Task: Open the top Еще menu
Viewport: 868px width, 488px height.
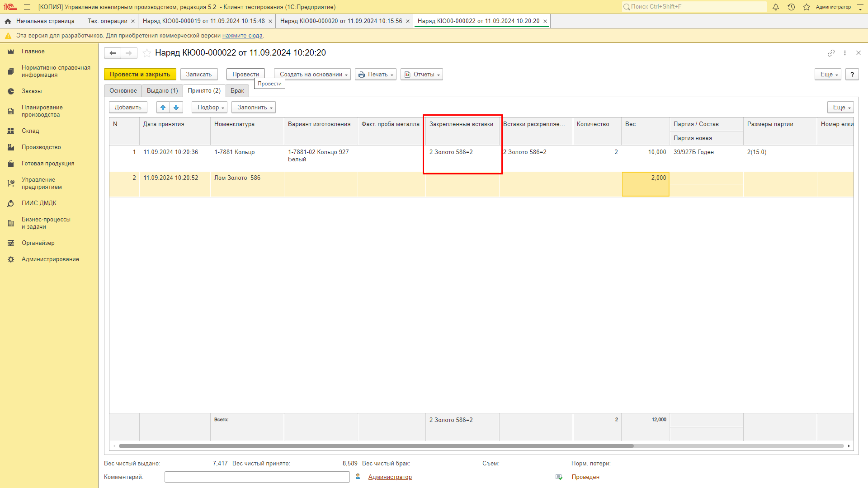Action: 828,75
